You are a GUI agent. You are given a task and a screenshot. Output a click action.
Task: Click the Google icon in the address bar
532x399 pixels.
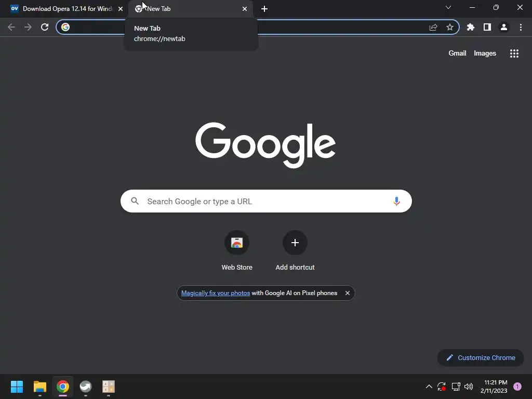point(65,27)
